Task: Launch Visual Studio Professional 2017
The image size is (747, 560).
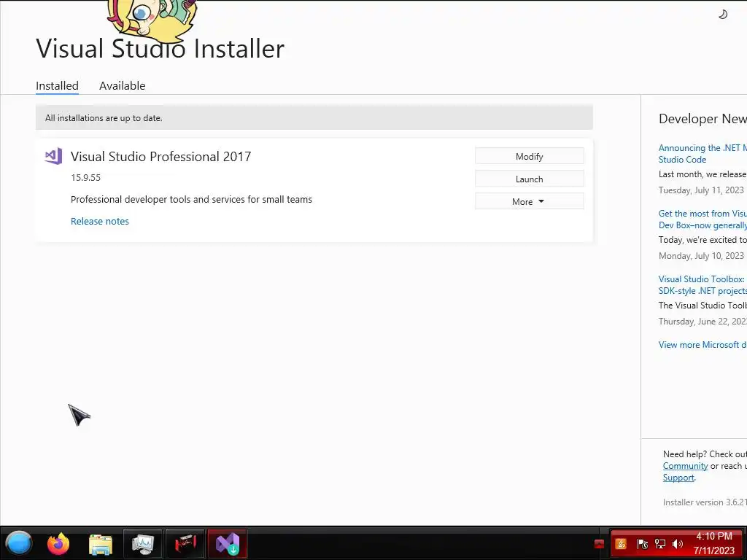Action: (530, 179)
